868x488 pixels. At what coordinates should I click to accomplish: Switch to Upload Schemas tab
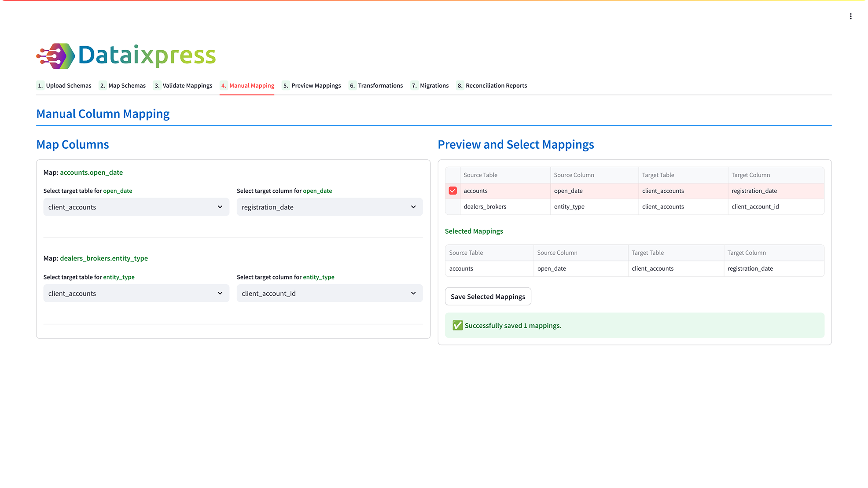pyautogui.click(x=64, y=85)
